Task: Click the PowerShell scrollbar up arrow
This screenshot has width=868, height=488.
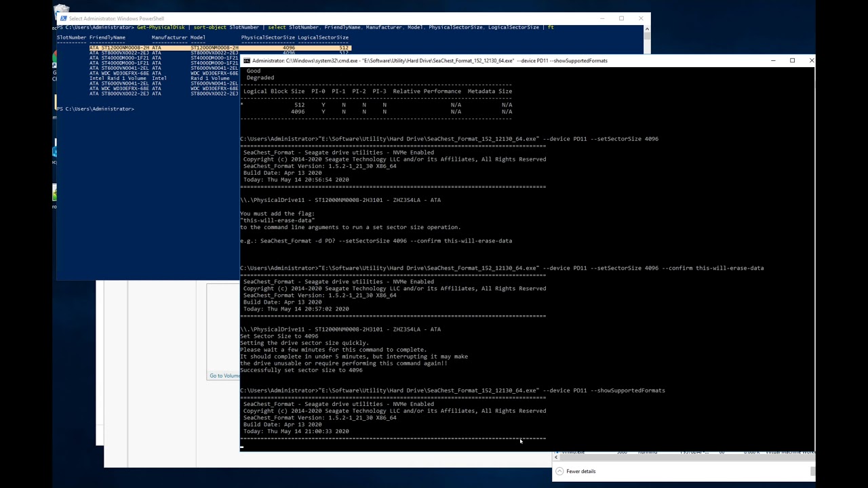Action: pos(647,29)
